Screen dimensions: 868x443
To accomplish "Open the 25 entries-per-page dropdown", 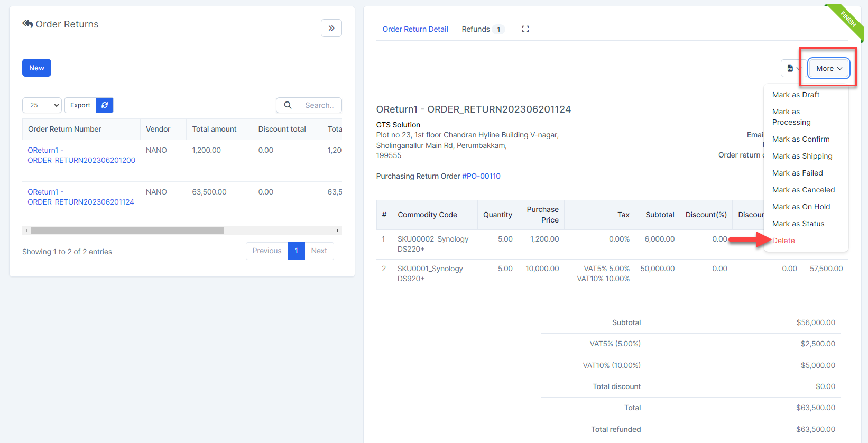I will point(42,105).
